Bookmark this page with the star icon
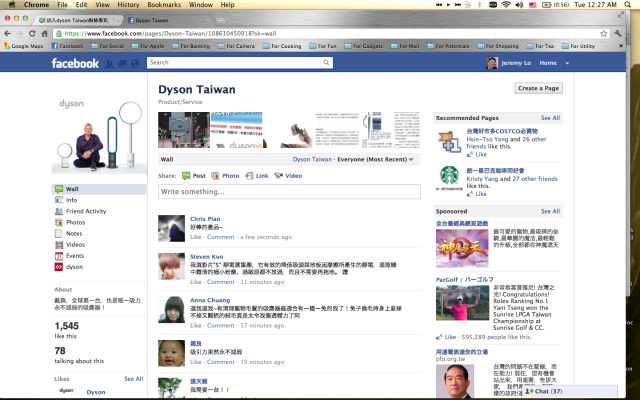640x400 pixels. [603, 33]
